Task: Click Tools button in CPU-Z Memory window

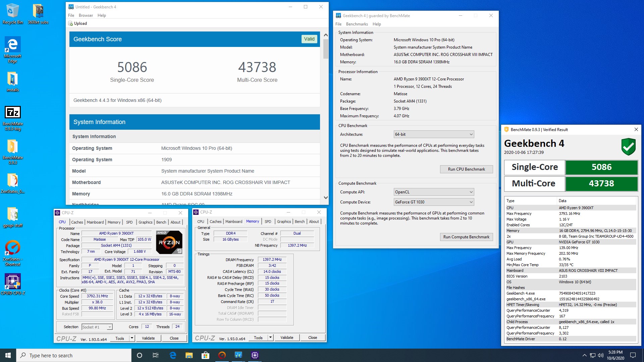Action: [258, 338]
